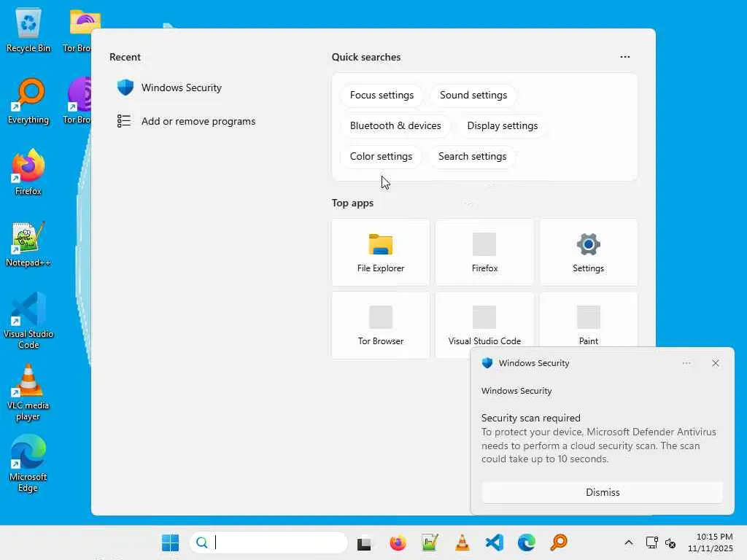747x560 pixels.
Task: Launch File Explorer from Top apps
Action: 381,252
